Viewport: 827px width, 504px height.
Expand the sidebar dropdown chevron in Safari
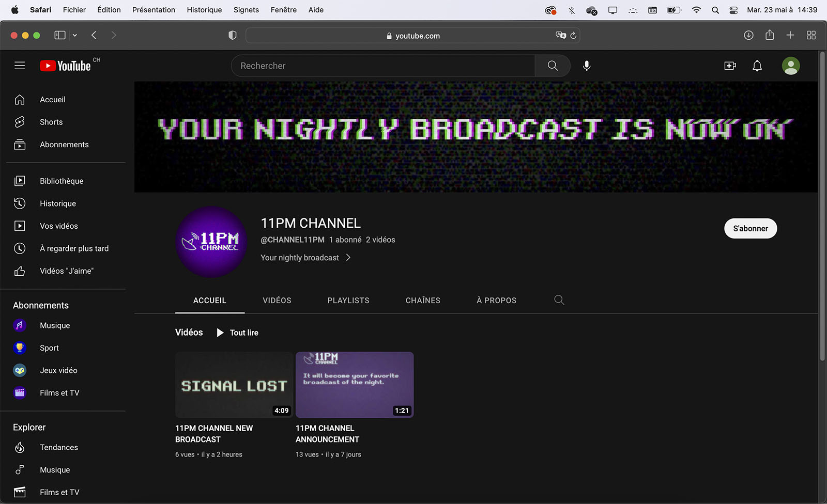click(75, 35)
